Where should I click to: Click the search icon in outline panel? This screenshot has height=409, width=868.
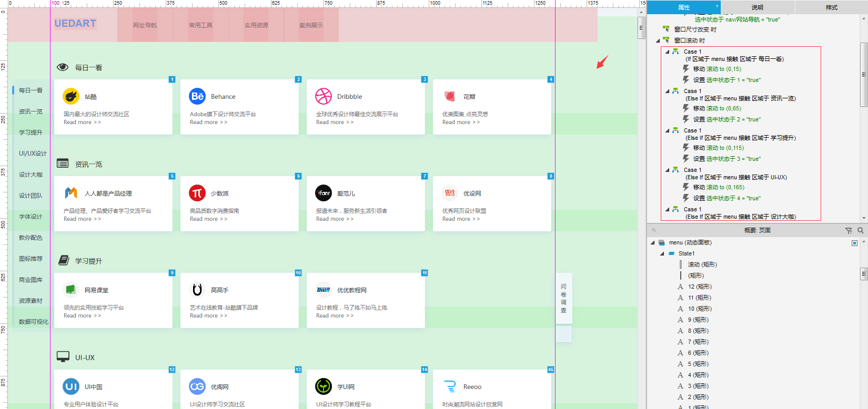(861, 230)
